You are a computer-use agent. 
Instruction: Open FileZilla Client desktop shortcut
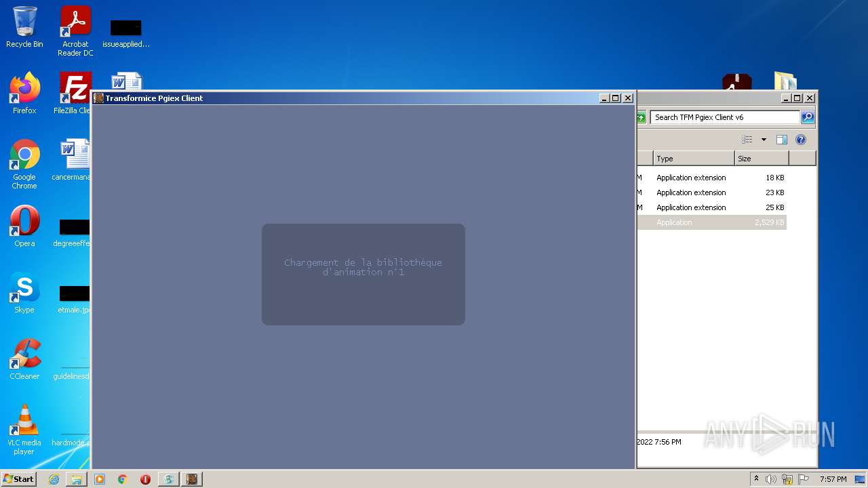pyautogui.click(x=74, y=93)
